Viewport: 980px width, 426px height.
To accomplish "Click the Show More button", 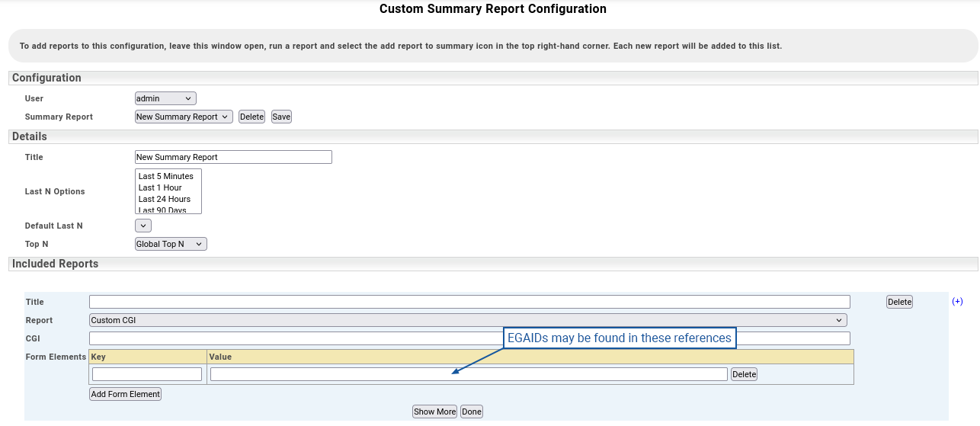I will [x=434, y=412].
